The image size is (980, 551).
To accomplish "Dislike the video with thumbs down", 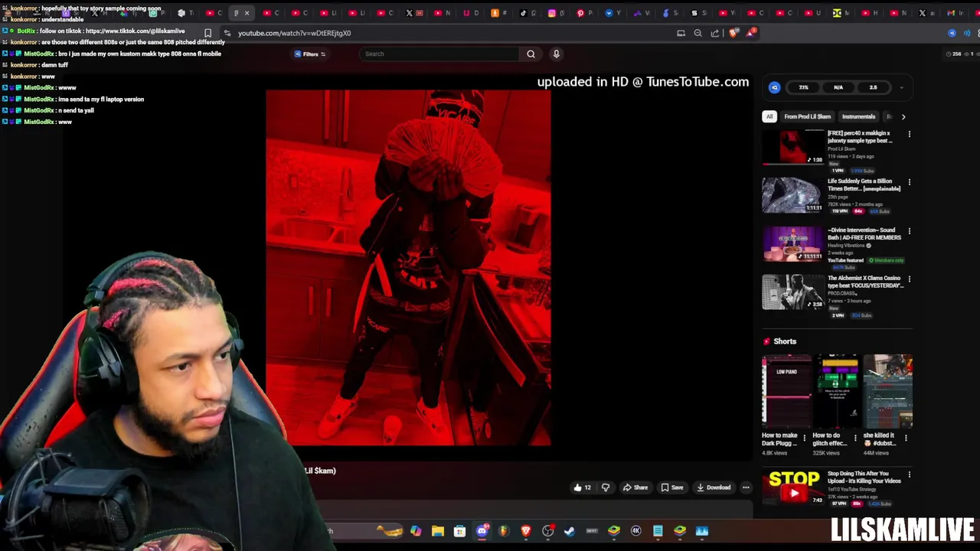I will [606, 487].
